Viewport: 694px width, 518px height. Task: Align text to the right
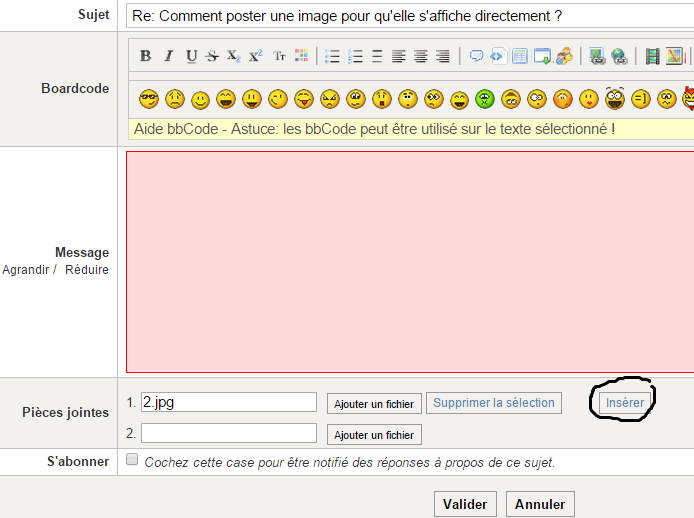[443, 56]
